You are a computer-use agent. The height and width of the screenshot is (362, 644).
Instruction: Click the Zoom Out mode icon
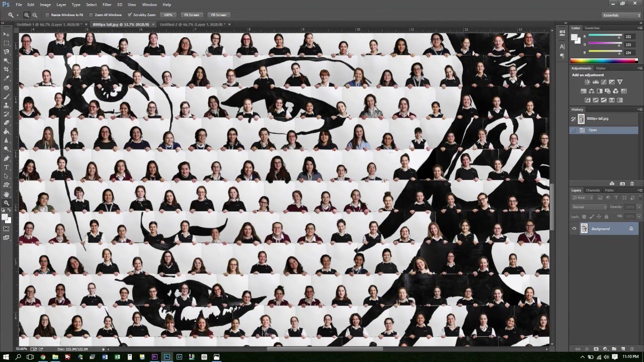pos(35,15)
